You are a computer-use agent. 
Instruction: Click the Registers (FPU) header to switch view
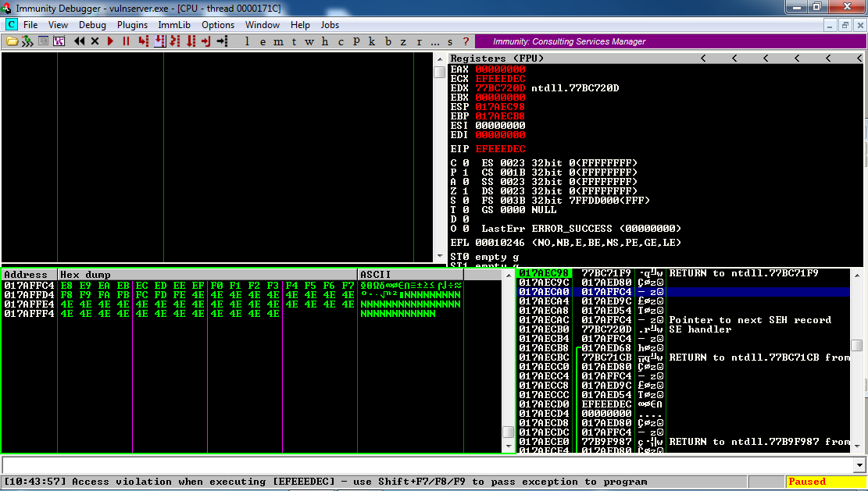[497, 59]
